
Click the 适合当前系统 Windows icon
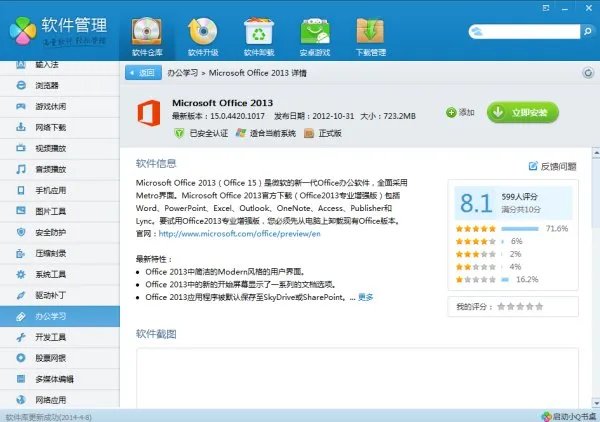(x=241, y=133)
